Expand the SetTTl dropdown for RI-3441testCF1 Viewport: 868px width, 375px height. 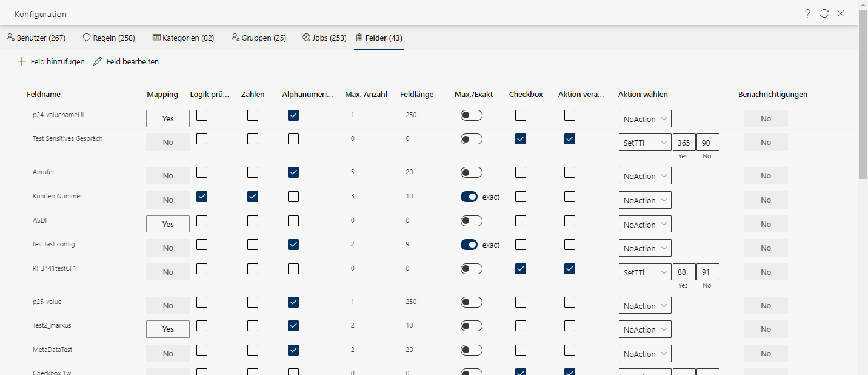point(644,272)
